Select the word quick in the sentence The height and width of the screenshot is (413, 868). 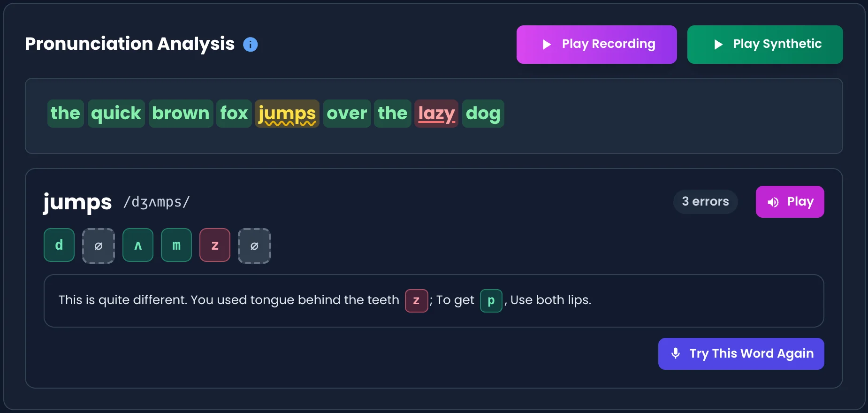tap(115, 113)
